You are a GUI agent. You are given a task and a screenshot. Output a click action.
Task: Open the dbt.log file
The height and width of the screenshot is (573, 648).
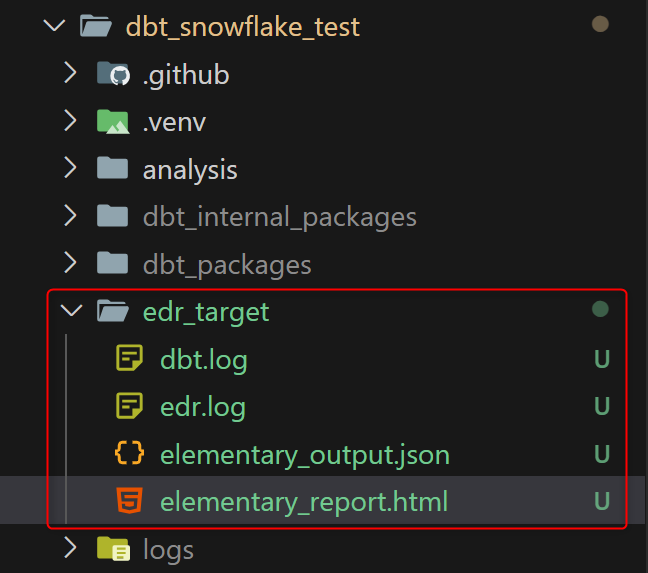tap(204, 361)
